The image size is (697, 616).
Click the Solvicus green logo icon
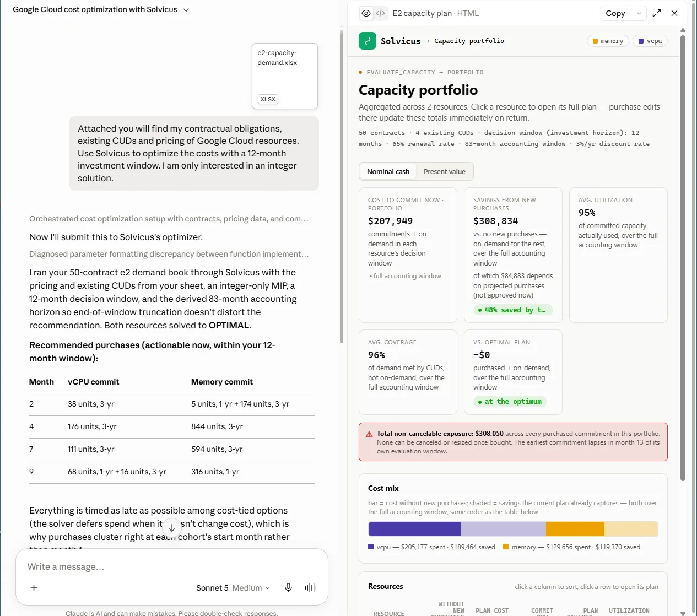click(368, 41)
